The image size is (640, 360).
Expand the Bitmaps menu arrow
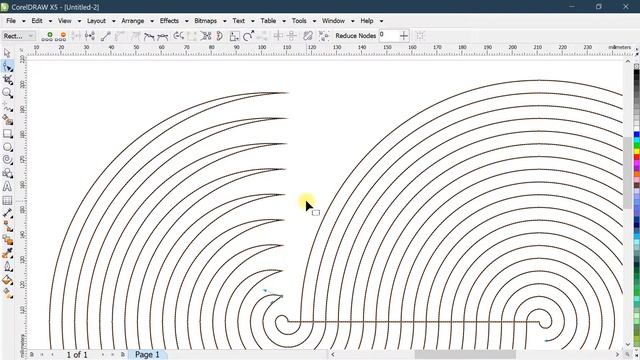point(224,21)
